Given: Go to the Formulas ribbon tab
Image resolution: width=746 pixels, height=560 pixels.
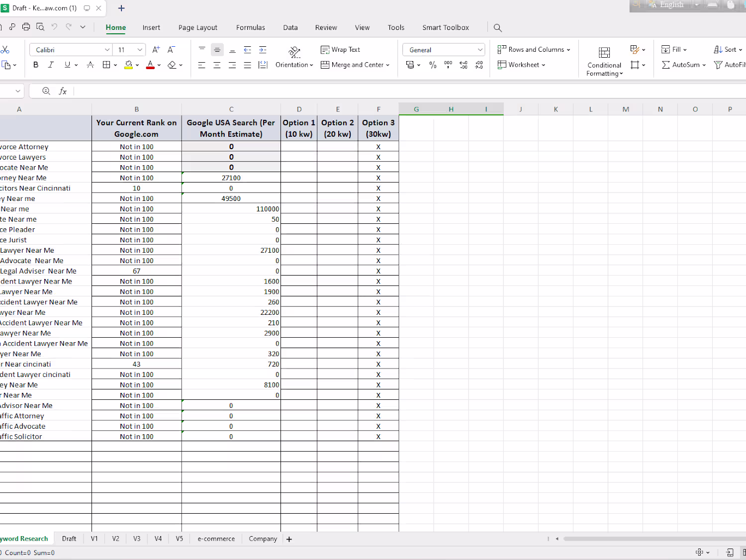Looking at the screenshot, I should pyautogui.click(x=251, y=28).
